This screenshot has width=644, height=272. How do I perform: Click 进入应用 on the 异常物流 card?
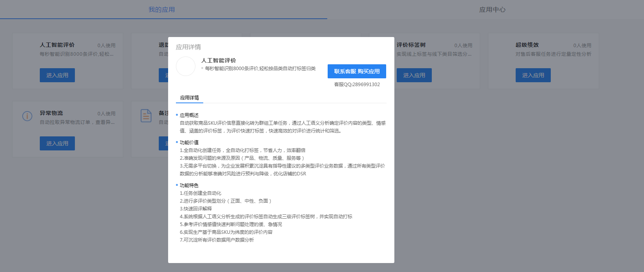point(57,143)
